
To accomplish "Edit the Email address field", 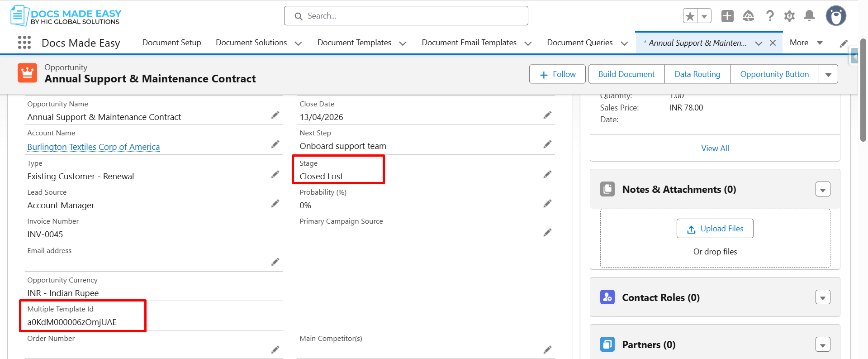I will point(275,262).
